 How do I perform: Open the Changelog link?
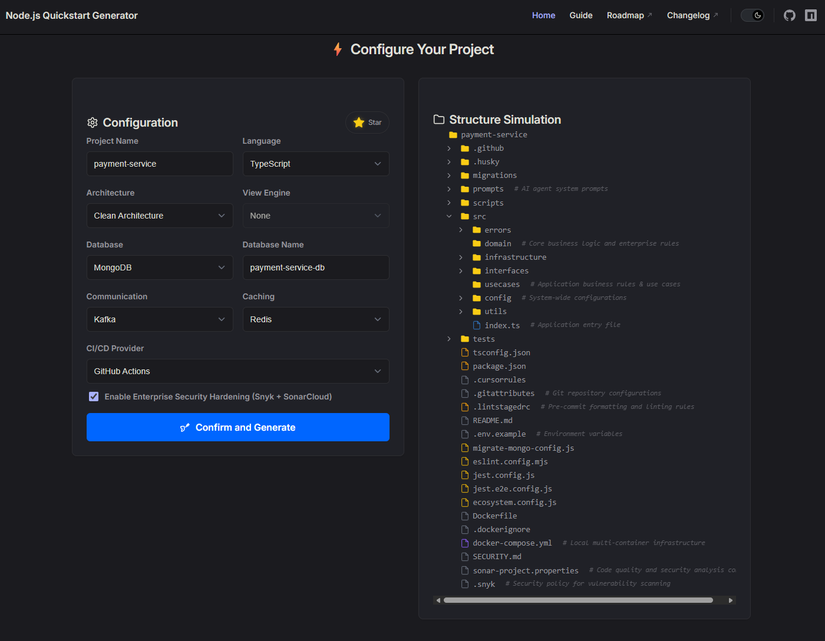tap(692, 16)
